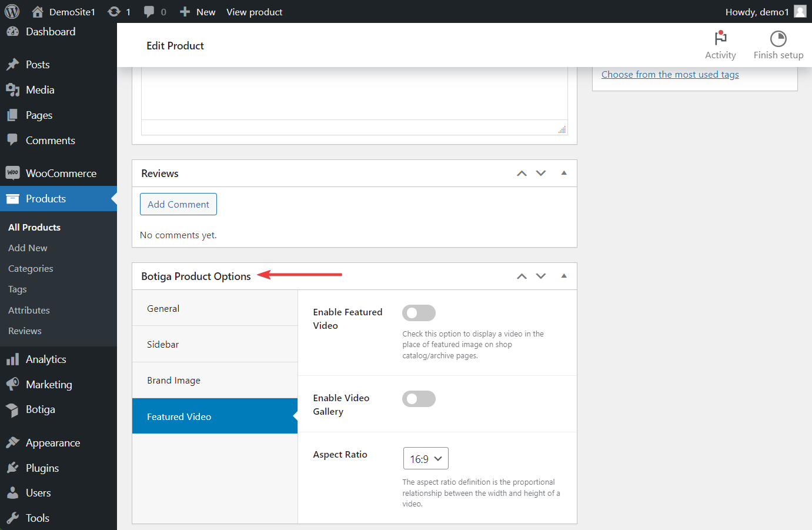Select the General options tab

click(215, 308)
